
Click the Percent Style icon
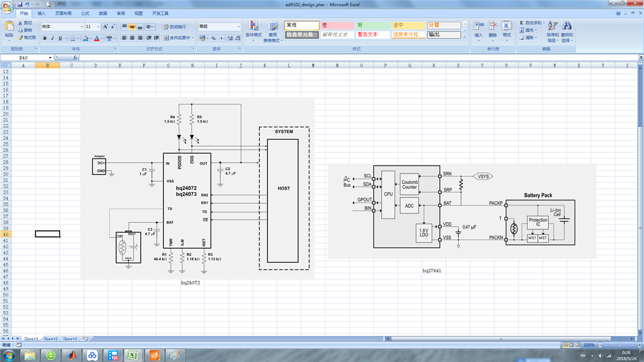214,38
